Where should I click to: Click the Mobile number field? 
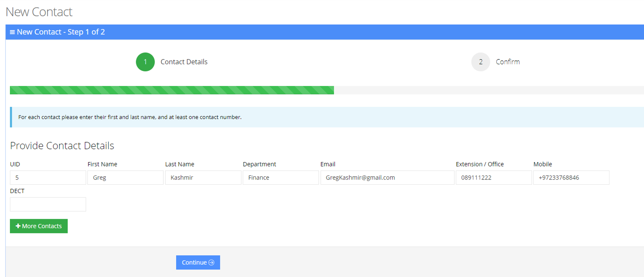(571, 178)
